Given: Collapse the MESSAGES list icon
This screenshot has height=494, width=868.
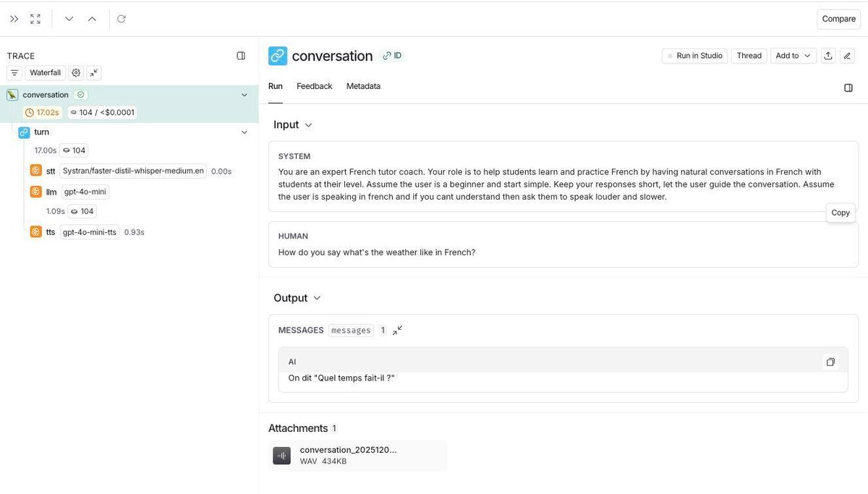Looking at the screenshot, I should click(x=397, y=331).
